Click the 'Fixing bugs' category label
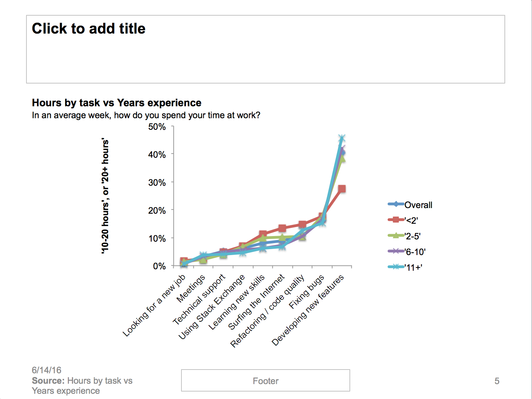532x399 pixels. click(x=307, y=292)
